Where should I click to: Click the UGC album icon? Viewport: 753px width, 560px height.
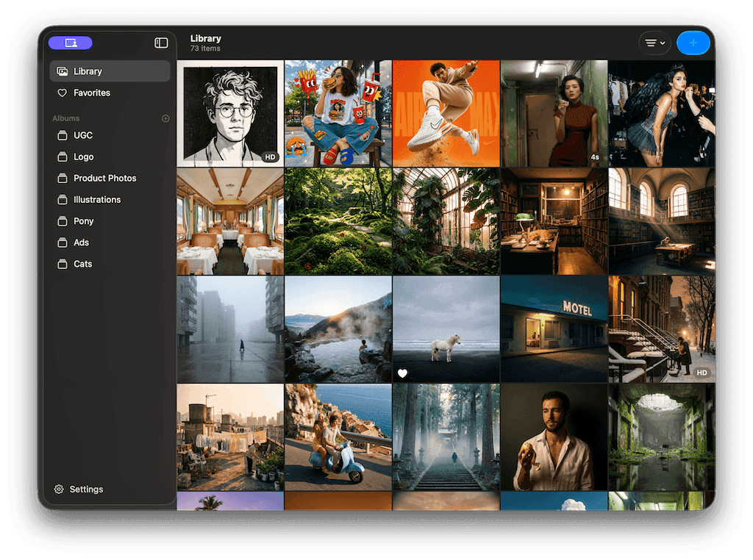(x=63, y=135)
